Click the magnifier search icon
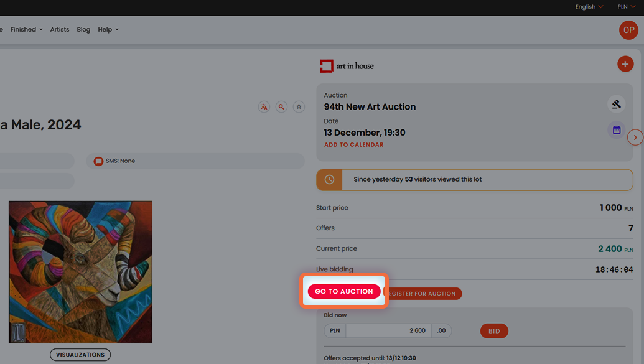The height and width of the screenshot is (364, 644). pyautogui.click(x=281, y=107)
